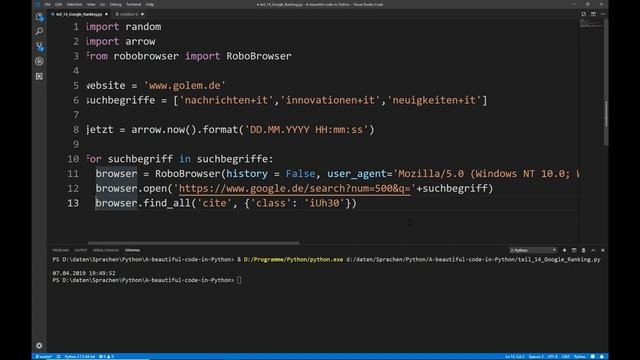Click the 'False' value on line 11
This screenshot has width=640, height=360.
click(x=300, y=174)
